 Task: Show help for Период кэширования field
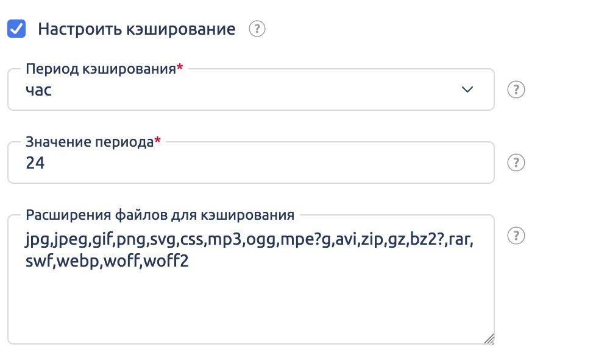pos(516,90)
